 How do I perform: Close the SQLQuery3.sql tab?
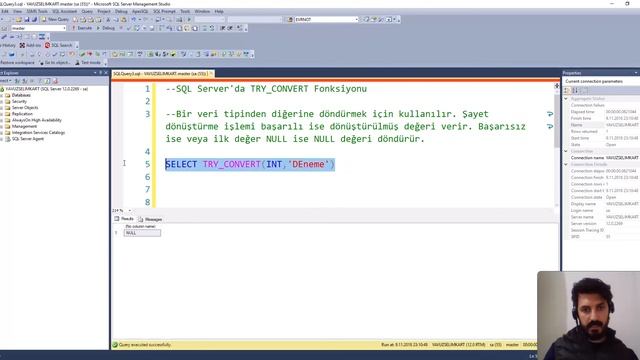[x=211, y=73]
